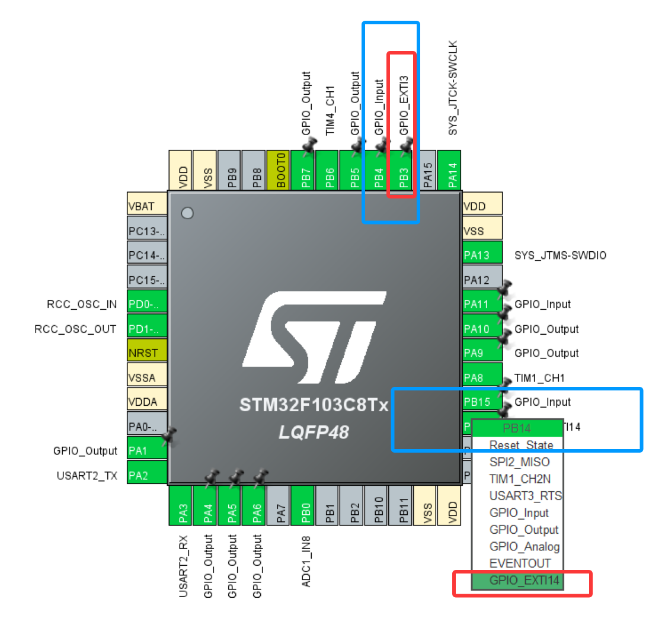
Task: Select GPIO_EXTI14 in PB14 context menu
Action: tap(517, 580)
